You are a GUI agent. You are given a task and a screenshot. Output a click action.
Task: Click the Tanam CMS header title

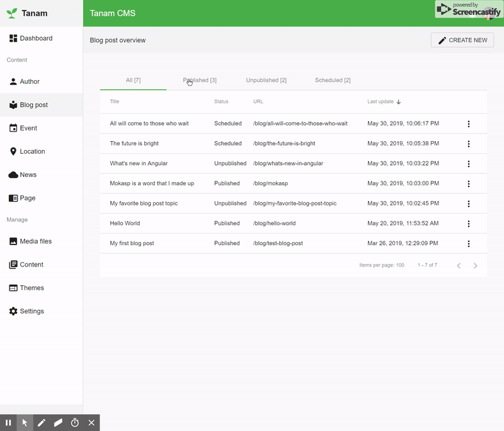coord(113,13)
